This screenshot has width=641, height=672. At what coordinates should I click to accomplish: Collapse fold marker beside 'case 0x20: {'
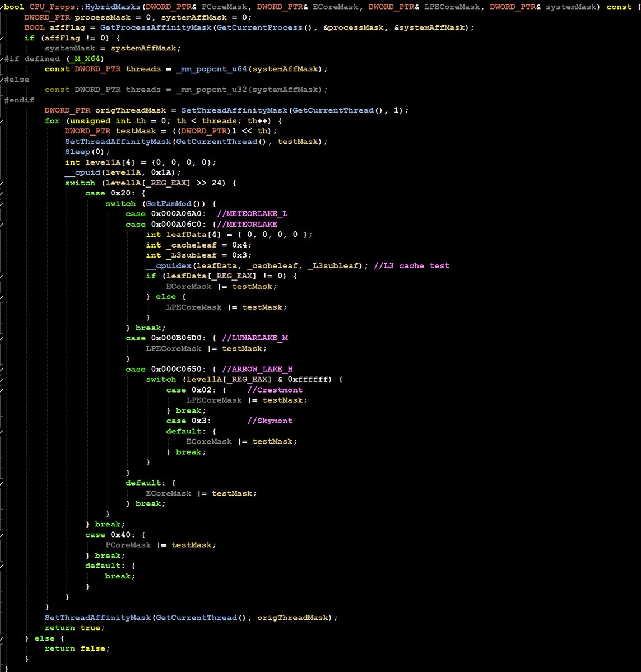[x=2, y=193]
